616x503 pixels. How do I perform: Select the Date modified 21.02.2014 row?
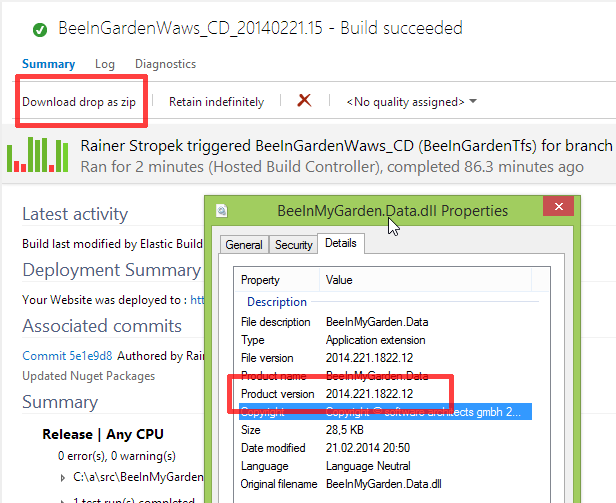385,448
